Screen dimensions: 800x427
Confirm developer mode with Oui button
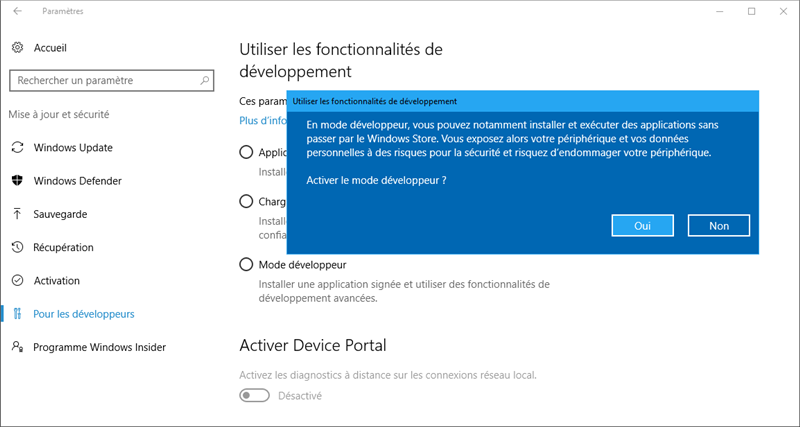[x=642, y=225]
